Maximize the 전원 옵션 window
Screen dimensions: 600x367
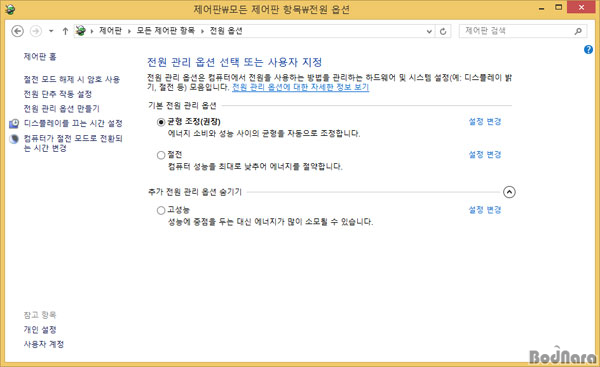[x=559, y=7]
